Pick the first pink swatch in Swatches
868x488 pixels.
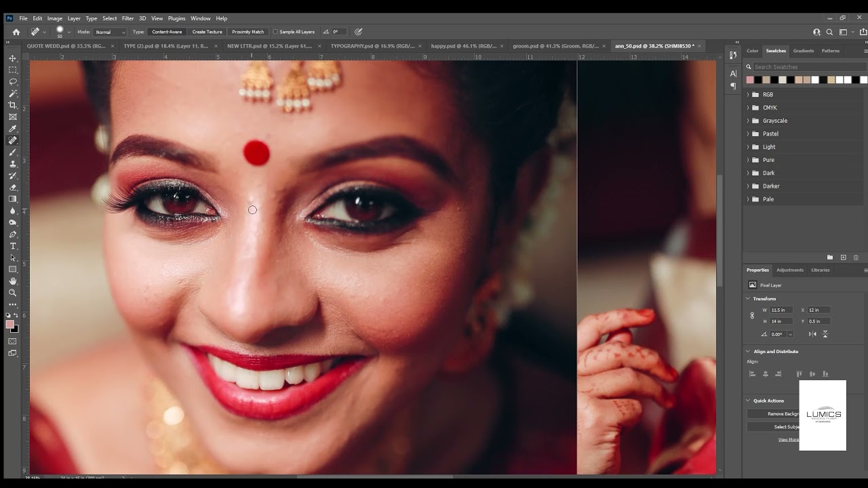click(750, 80)
